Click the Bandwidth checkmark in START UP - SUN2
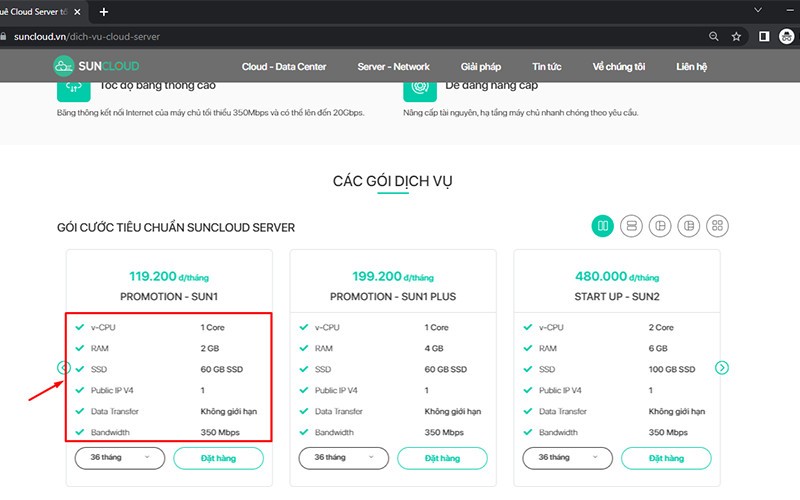The width and height of the screenshot is (800, 500). click(x=528, y=432)
